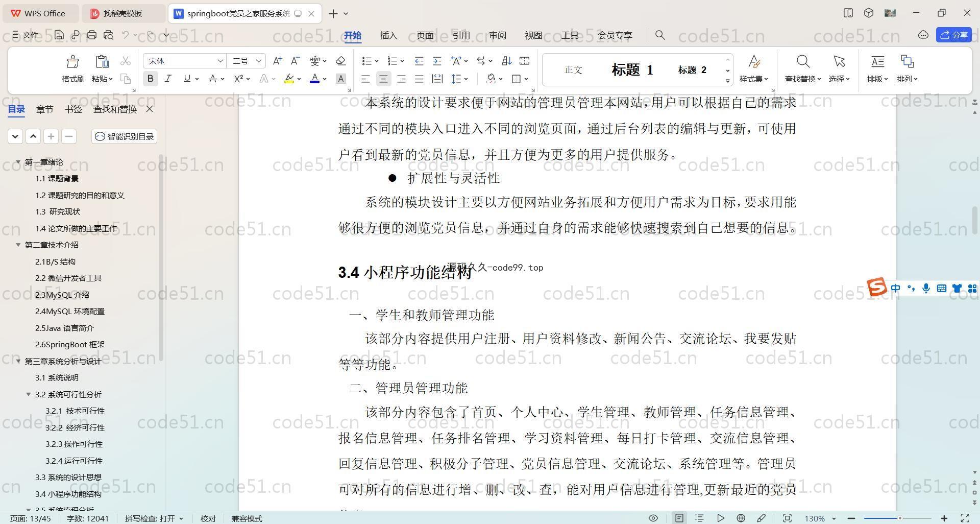Screen dimensions: 980x524
Task: Switch to Page view in status bar
Action: (679, 518)
